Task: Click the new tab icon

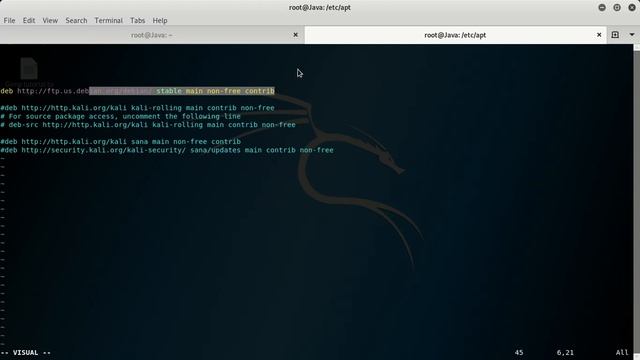Action: click(x=615, y=35)
